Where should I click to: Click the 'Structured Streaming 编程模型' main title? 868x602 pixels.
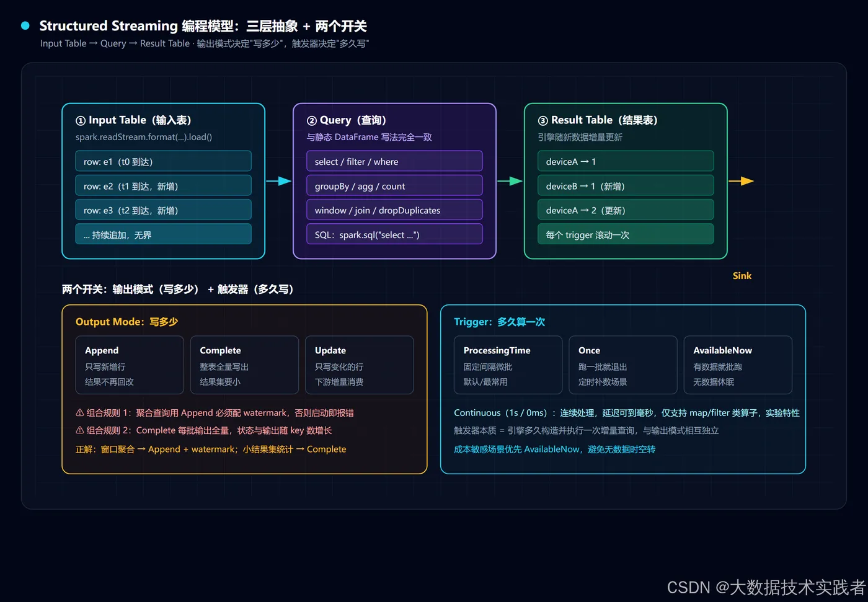pyautogui.click(x=203, y=26)
